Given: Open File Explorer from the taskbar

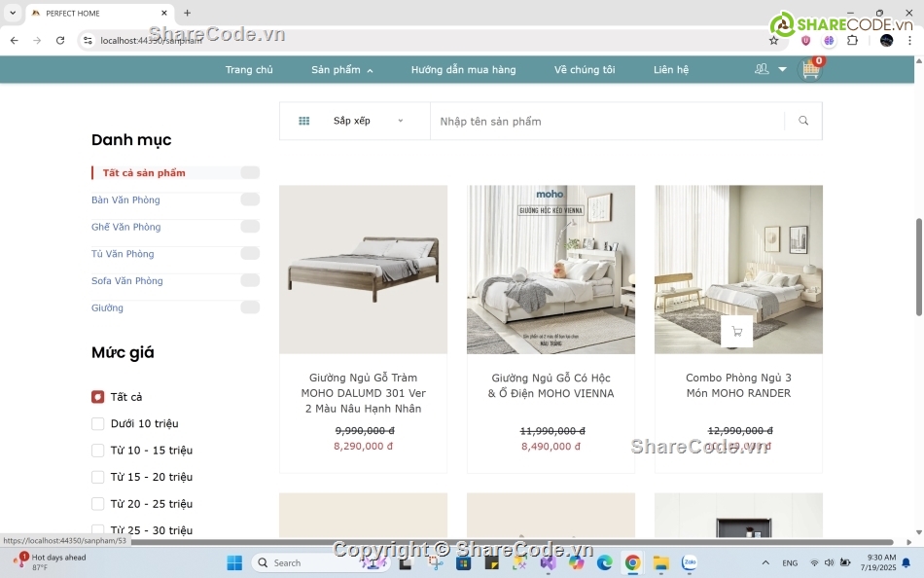Looking at the screenshot, I should coord(660,562).
